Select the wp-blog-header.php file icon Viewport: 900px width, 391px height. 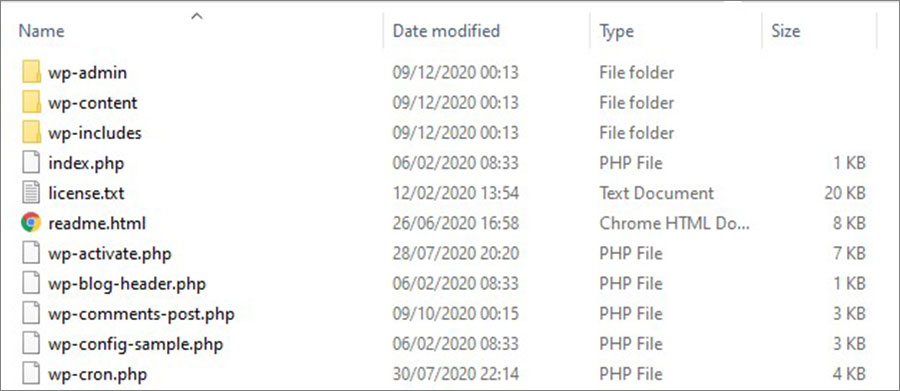[x=31, y=284]
